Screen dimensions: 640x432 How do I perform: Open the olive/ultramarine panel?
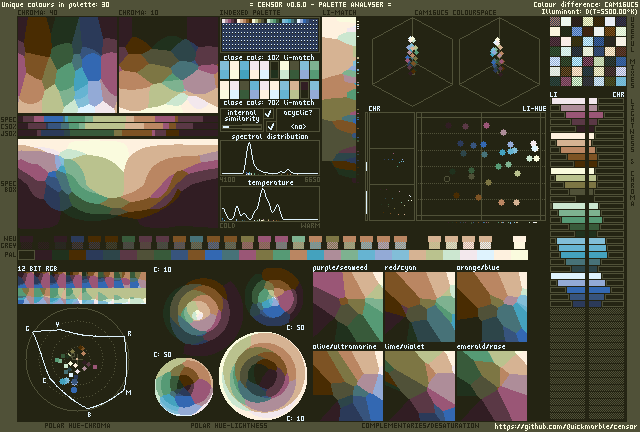pyautogui.click(x=348, y=386)
